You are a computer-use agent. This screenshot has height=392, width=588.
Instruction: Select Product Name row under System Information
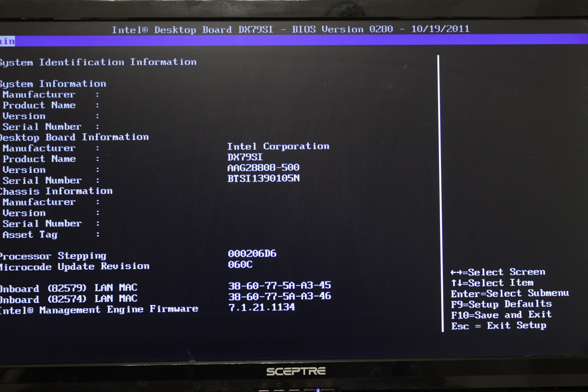point(51,105)
